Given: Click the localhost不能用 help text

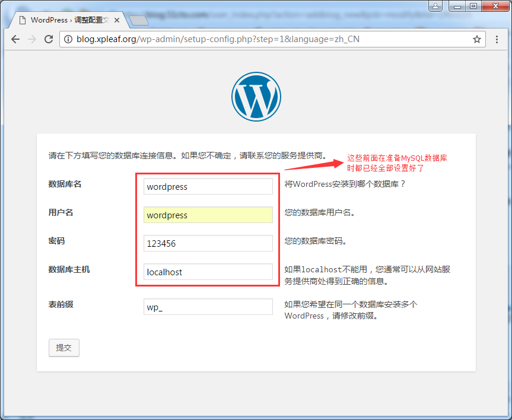Looking at the screenshot, I should pos(367,275).
